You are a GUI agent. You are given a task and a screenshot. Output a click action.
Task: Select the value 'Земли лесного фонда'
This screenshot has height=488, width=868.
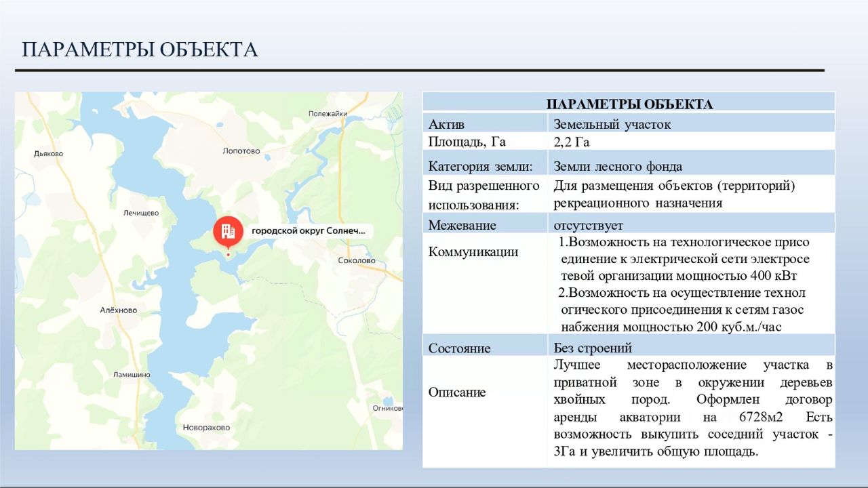618,167
